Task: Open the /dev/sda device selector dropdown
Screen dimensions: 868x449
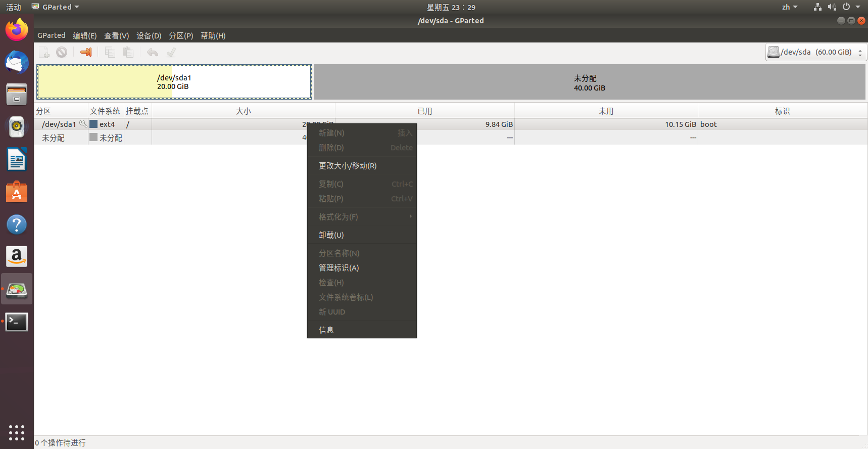Action: [816, 52]
